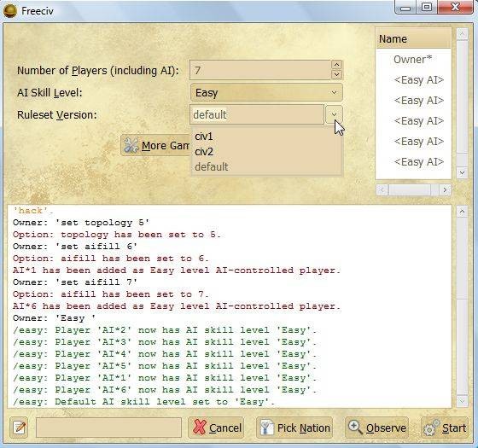The width and height of the screenshot is (478, 448).
Task: Select the last <Easy AI> player row
Action: (413, 161)
